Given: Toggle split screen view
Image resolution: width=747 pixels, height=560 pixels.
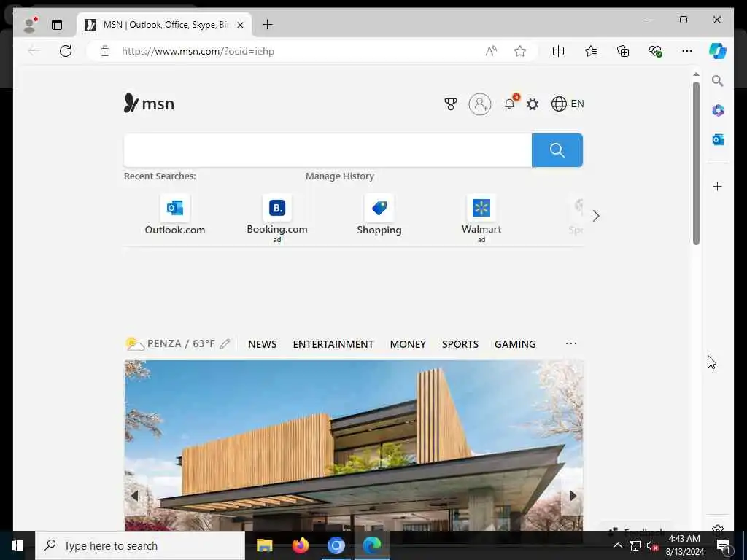Looking at the screenshot, I should 558,51.
